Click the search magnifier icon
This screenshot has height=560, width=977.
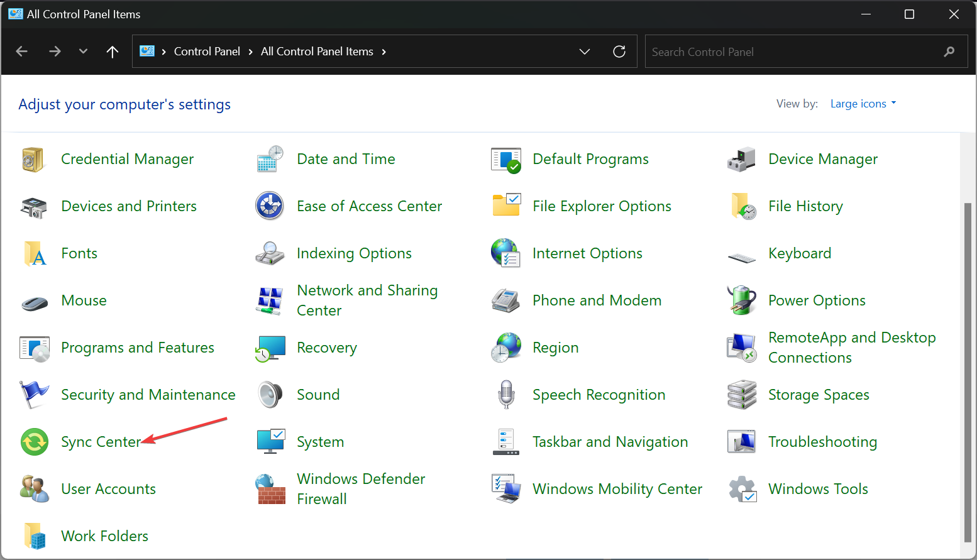tap(949, 52)
